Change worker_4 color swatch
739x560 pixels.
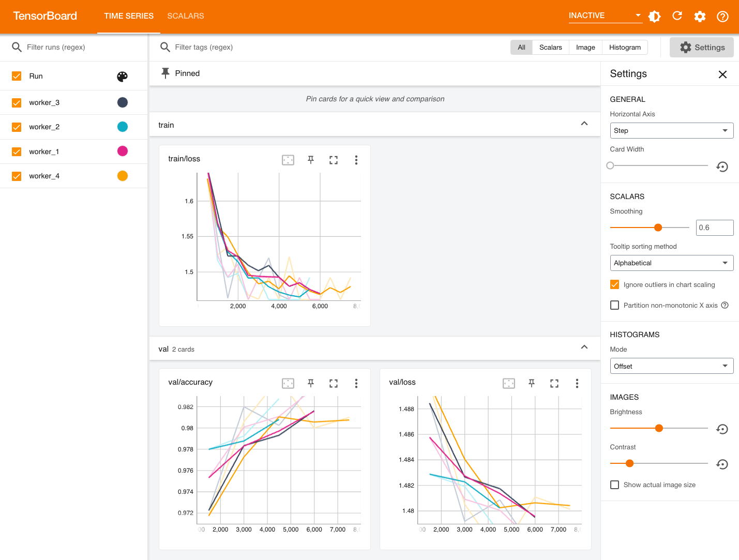tap(123, 176)
